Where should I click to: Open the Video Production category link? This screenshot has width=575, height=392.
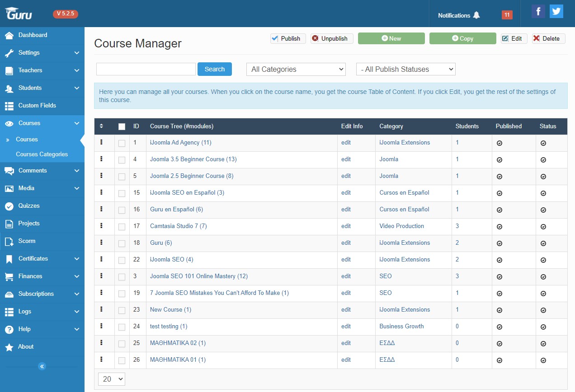tap(402, 226)
